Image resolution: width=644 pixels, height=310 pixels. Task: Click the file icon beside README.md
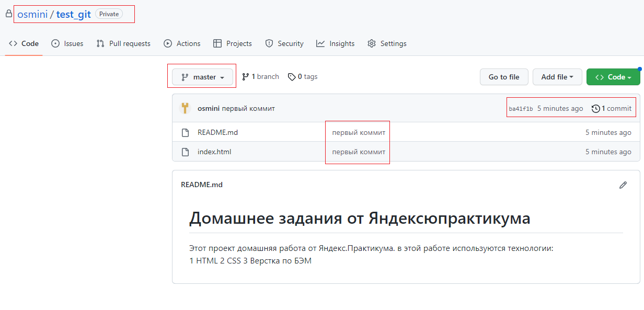point(185,133)
